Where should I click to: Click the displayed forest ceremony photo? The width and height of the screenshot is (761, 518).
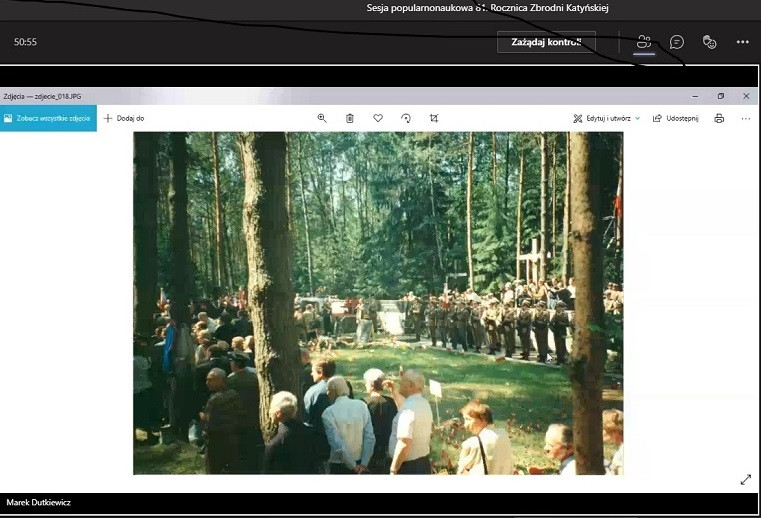pyautogui.click(x=378, y=303)
